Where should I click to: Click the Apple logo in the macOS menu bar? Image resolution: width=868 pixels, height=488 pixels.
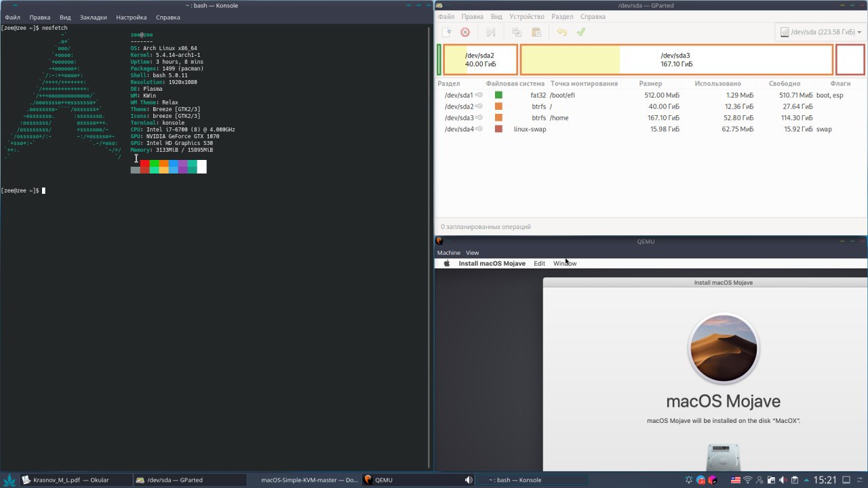[446, 263]
